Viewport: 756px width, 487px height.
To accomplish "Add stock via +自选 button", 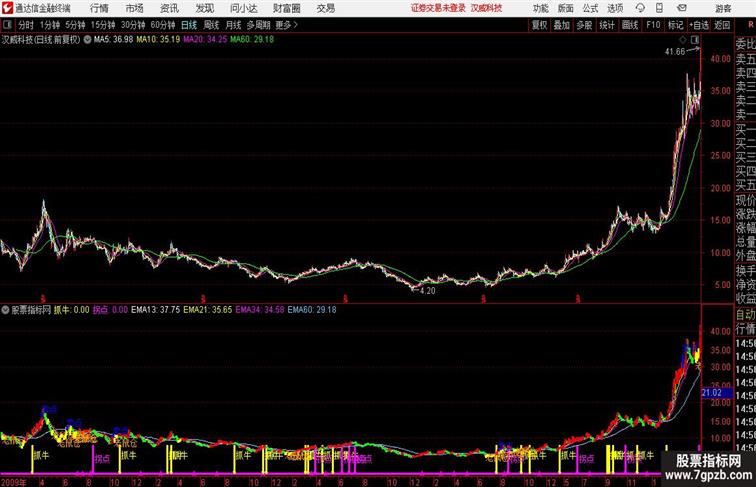I will [x=699, y=25].
